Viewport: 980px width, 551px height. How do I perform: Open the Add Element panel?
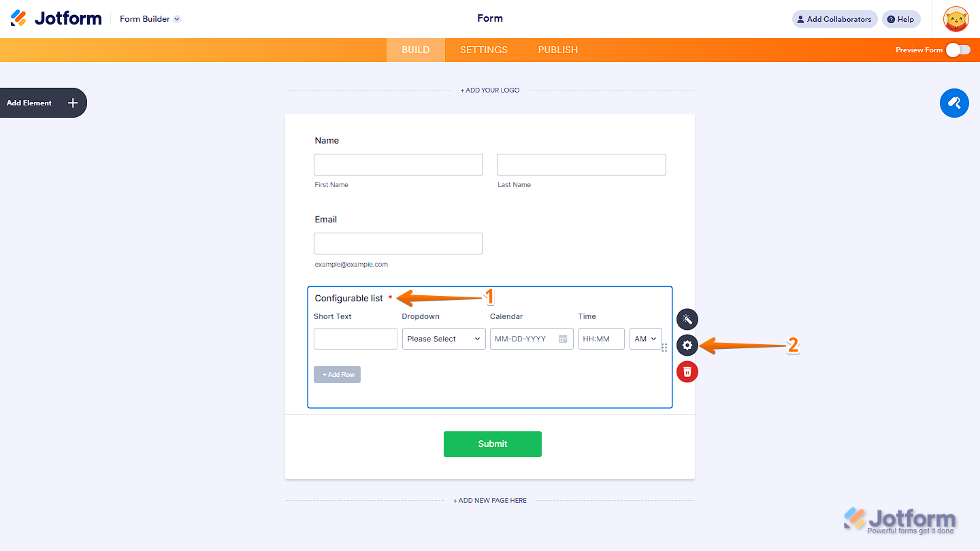coord(42,103)
